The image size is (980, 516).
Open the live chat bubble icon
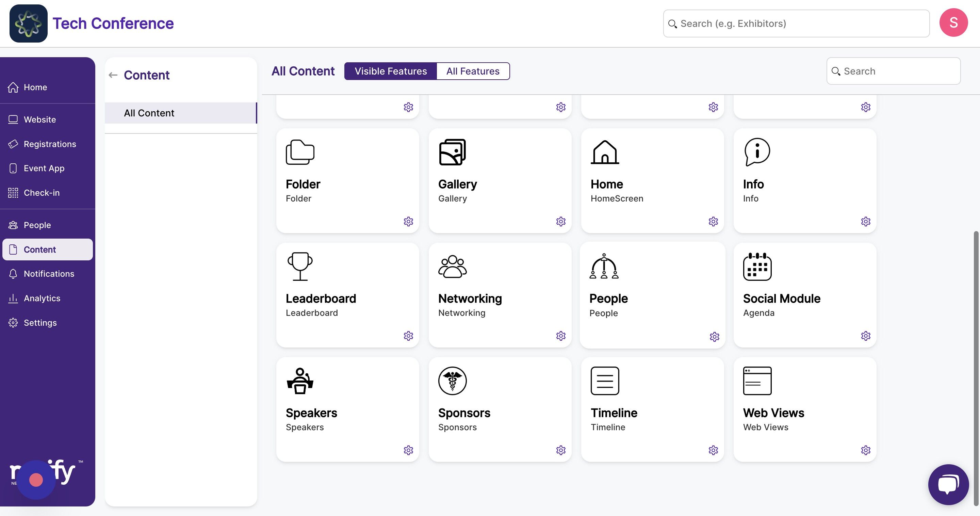[x=948, y=484]
